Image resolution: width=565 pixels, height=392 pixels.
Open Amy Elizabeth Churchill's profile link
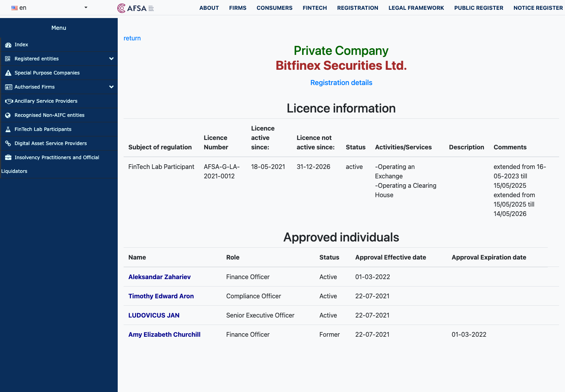point(164,334)
